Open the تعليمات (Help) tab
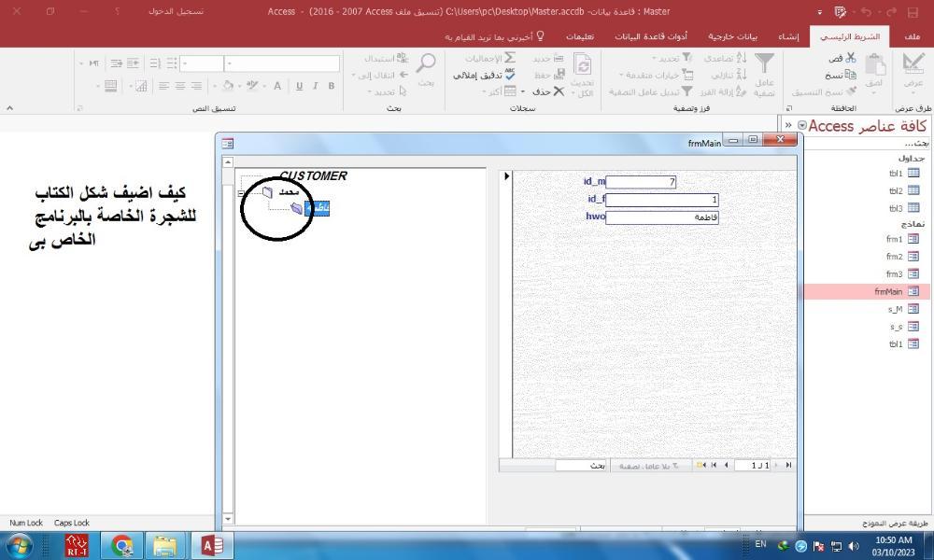934x560 pixels. point(580,36)
